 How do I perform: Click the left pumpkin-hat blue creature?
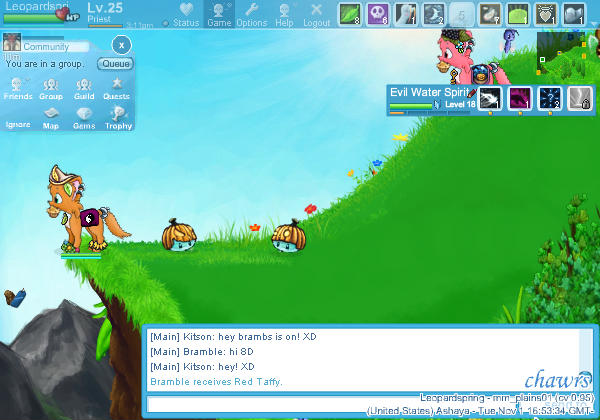click(x=179, y=235)
